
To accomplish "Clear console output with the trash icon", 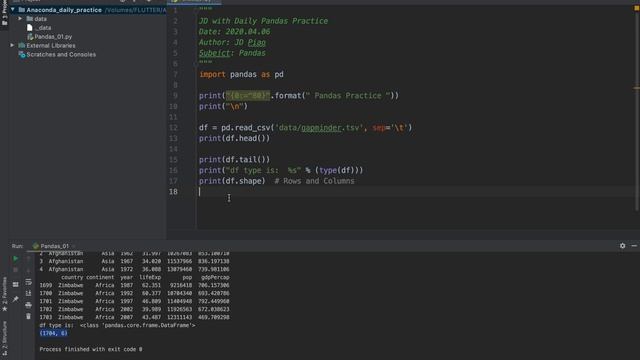I will tap(28, 316).
